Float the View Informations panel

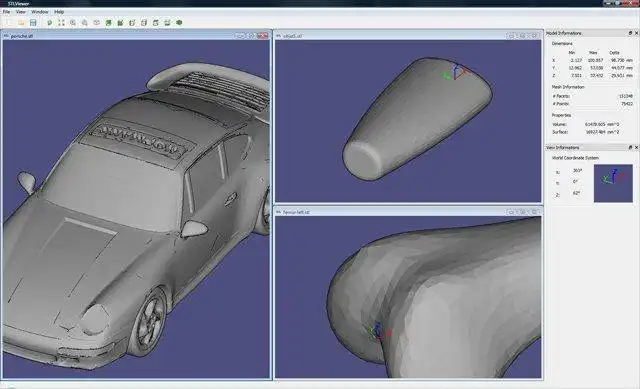tap(630, 147)
